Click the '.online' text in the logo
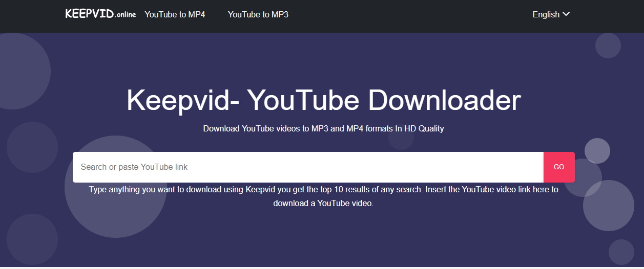 pyautogui.click(x=126, y=15)
